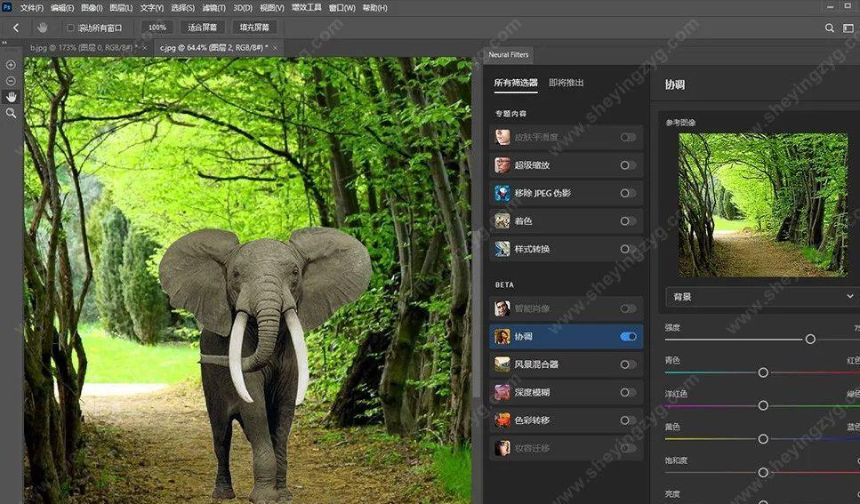Click the 色彩转移 filter icon
This screenshot has width=860, height=504.
pyautogui.click(x=502, y=420)
